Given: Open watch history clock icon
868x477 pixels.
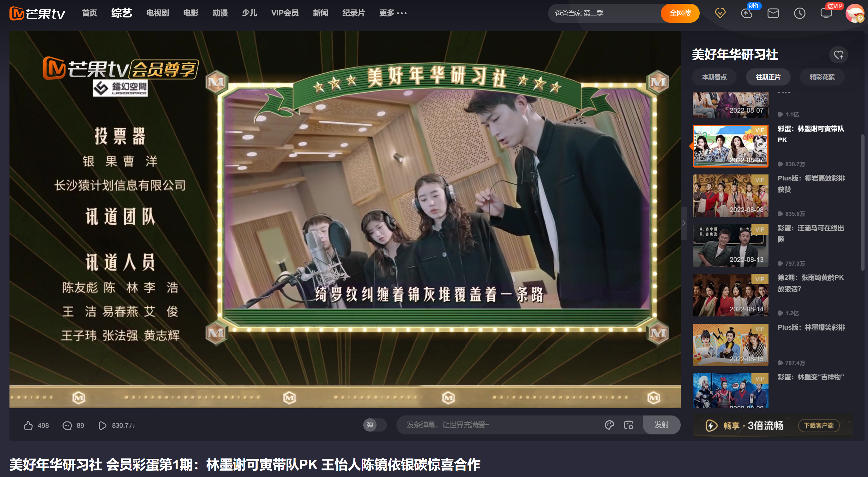Looking at the screenshot, I should coord(799,13).
